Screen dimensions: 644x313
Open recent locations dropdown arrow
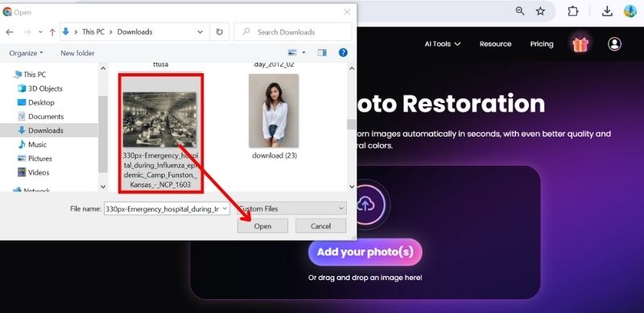(x=40, y=32)
